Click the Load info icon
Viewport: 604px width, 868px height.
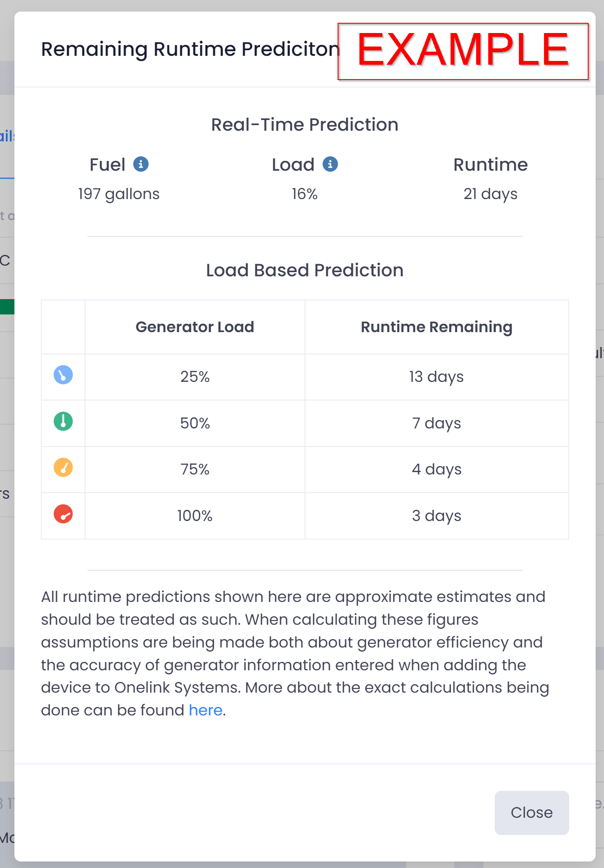[x=330, y=164]
